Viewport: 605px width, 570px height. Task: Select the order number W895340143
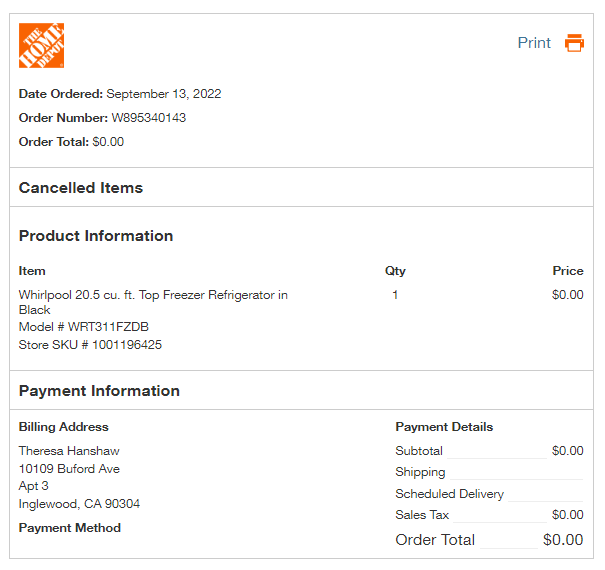tap(149, 118)
